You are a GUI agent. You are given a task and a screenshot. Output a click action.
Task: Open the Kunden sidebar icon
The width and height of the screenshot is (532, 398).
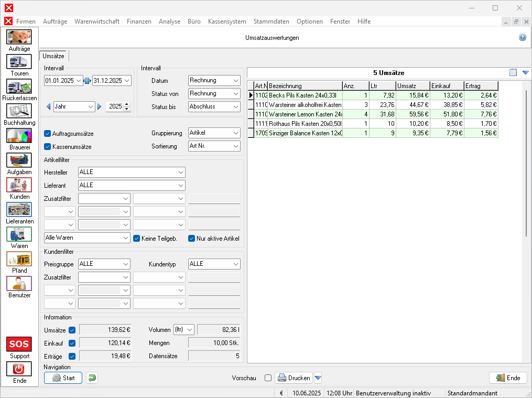[x=19, y=185]
